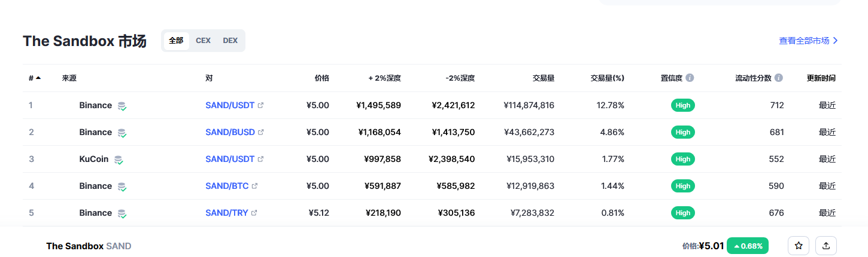The height and width of the screenshot is (257, 868).
Task: Click info icon next to 流动性分数 header
Action: [x=778, y=78]
